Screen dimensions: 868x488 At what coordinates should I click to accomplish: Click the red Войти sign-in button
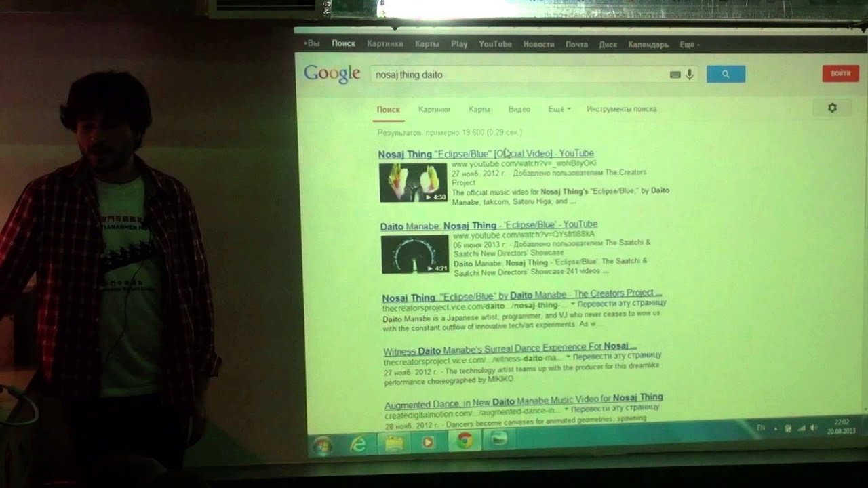(840, 73)
